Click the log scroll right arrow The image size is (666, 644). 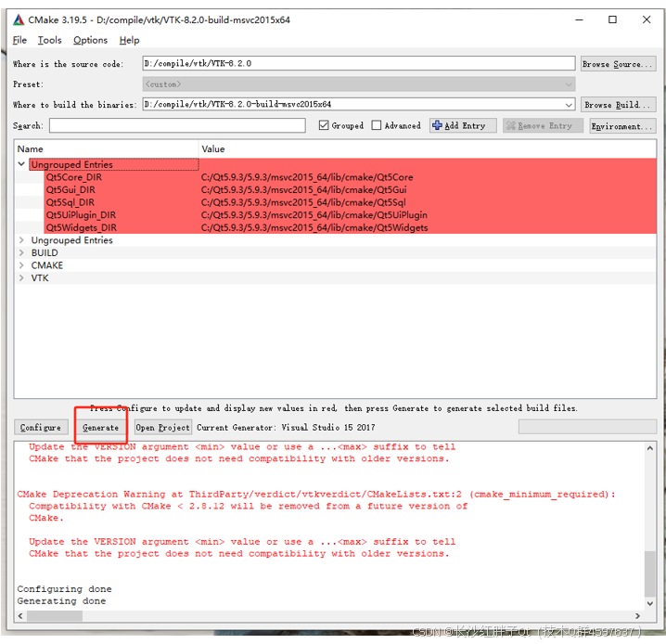[x=637, y=615]
